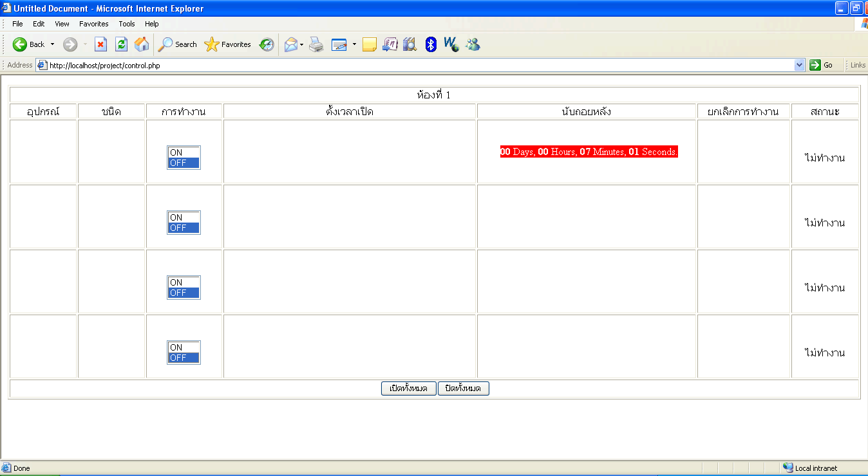Open the Messenger people icon
The image size is (868, 476).
click(473, 44)
